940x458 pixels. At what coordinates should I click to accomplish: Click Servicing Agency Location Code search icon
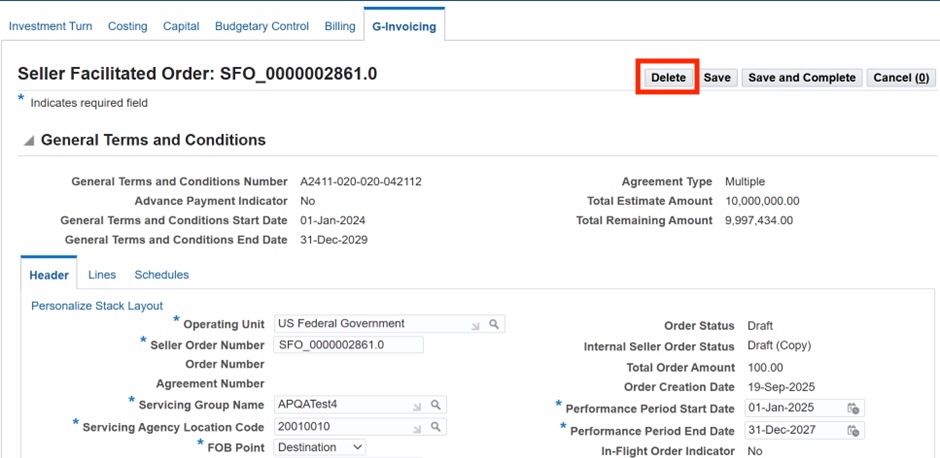(x=435, y=427)
